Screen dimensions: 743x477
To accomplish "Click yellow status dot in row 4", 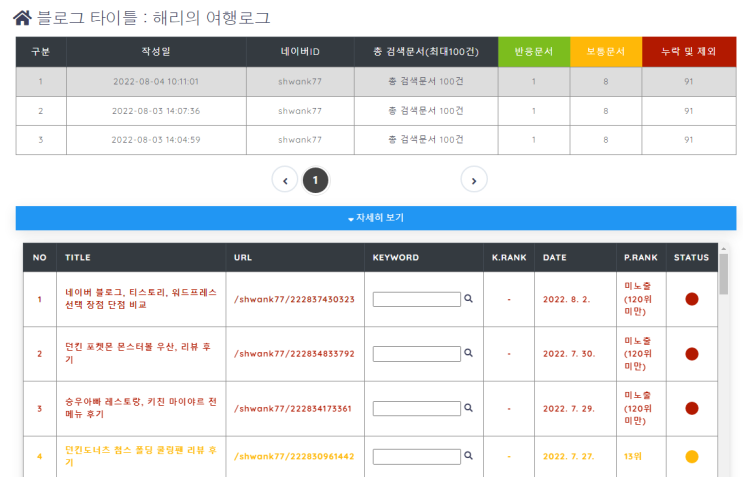I will pyautogui.click(x=692, y=457).
